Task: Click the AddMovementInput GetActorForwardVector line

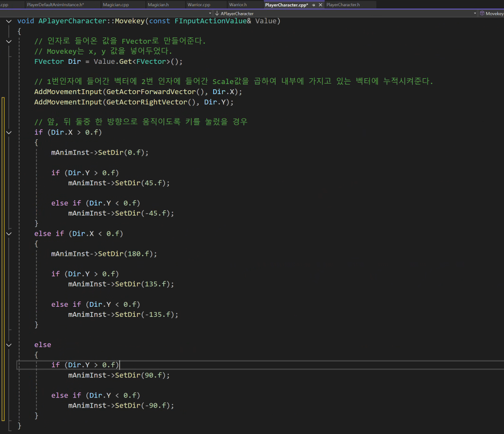Action: tap(138, 92)
